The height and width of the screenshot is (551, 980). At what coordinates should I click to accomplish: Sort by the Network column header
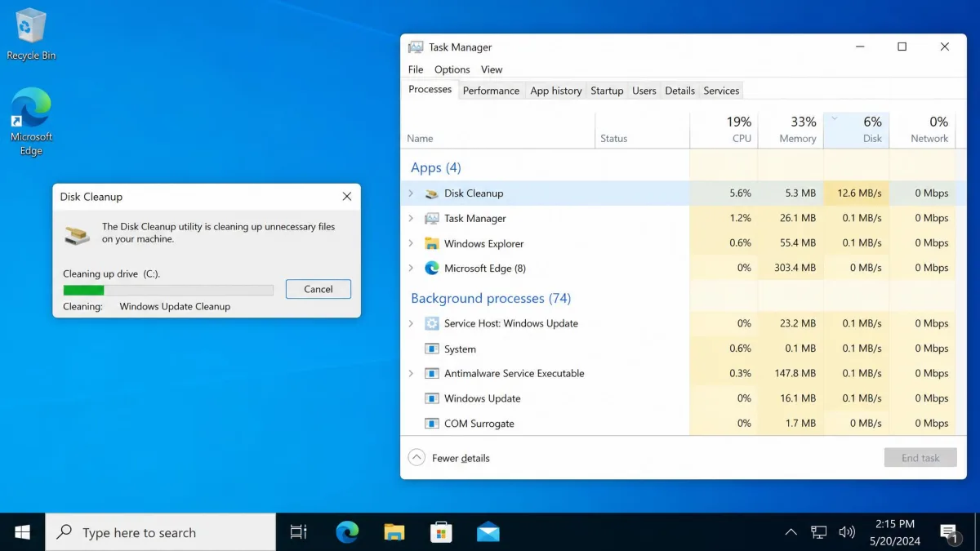pyautogui.click(x=923, y=130)
